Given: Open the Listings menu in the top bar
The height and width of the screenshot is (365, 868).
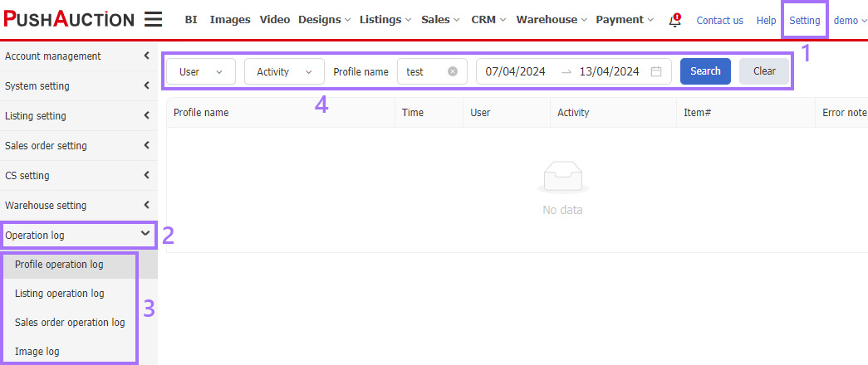Looking at the screenshot, I should [x=385, y=20].
